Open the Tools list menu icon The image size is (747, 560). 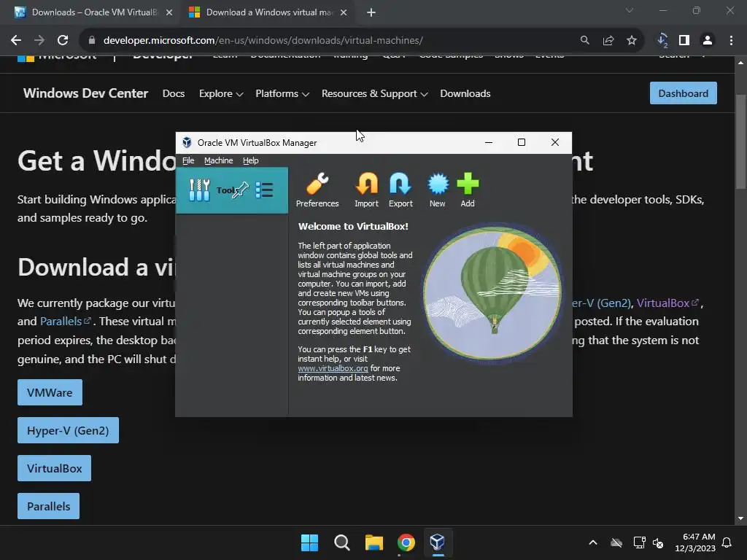coord(264,190)
